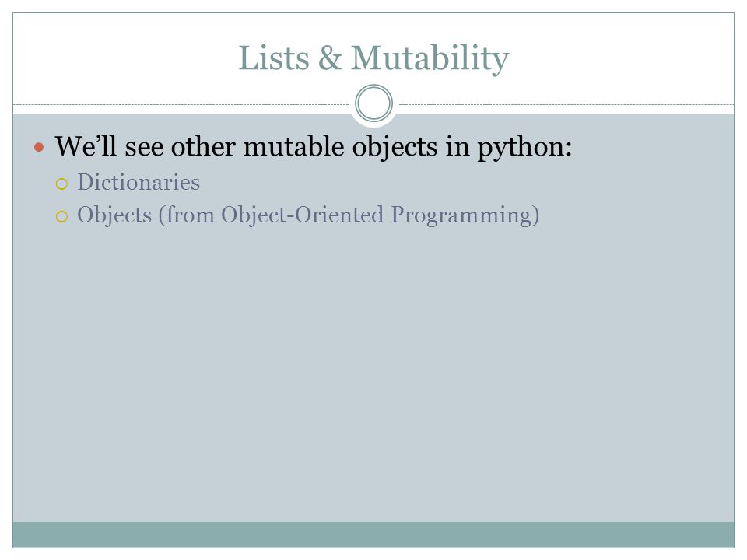Screen dimensions: 747x560
Task: Click the dashed divider left of the circle
Action: pos(181,104)
